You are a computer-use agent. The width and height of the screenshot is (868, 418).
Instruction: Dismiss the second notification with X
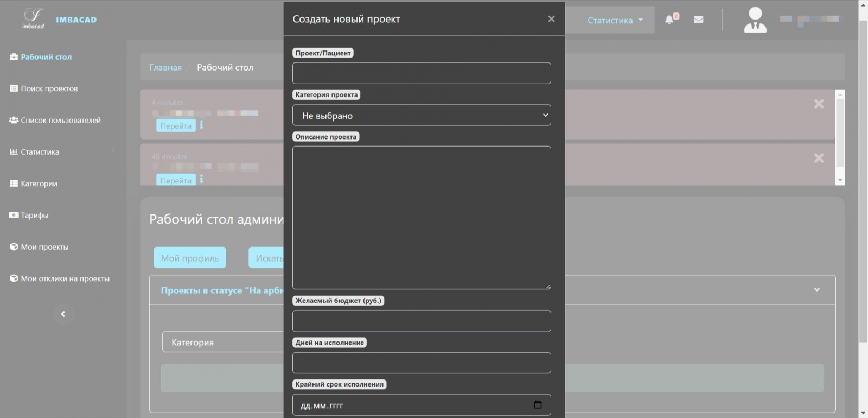point(819,158)
